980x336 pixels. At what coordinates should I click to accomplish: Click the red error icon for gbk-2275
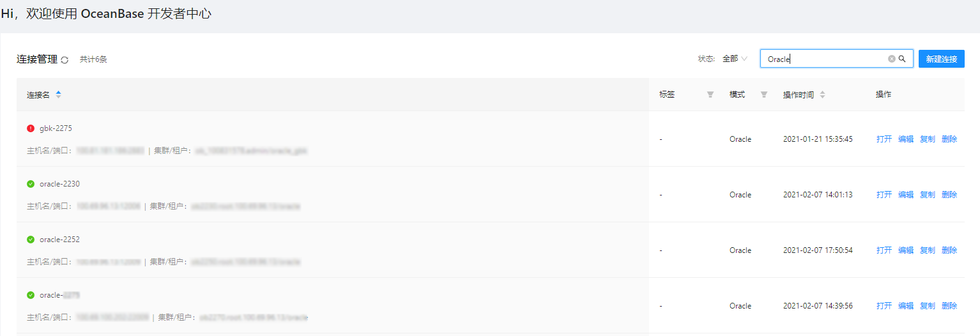tap(31, 128)
